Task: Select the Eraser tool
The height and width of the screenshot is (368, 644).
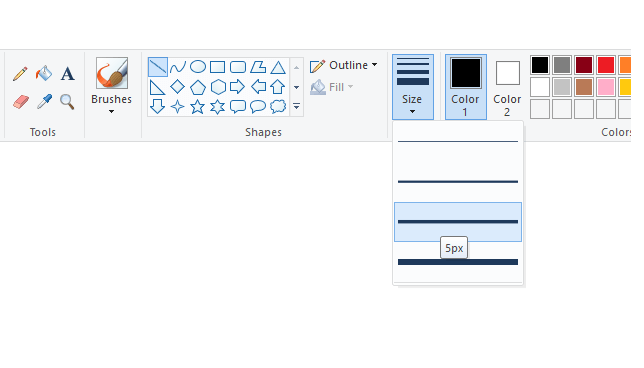Action: [21, 101]
